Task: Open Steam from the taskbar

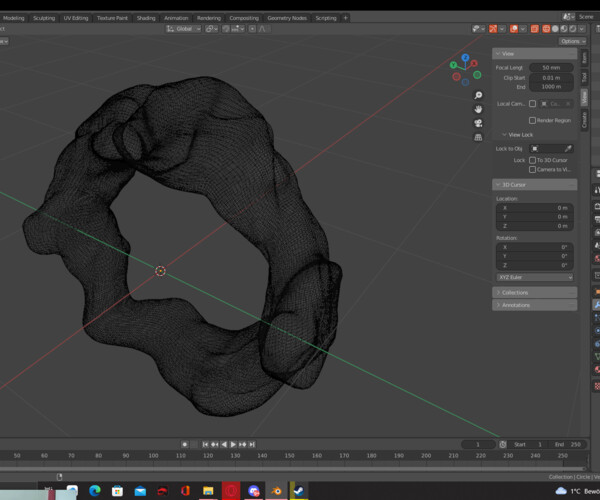Action: pos(298,491)
